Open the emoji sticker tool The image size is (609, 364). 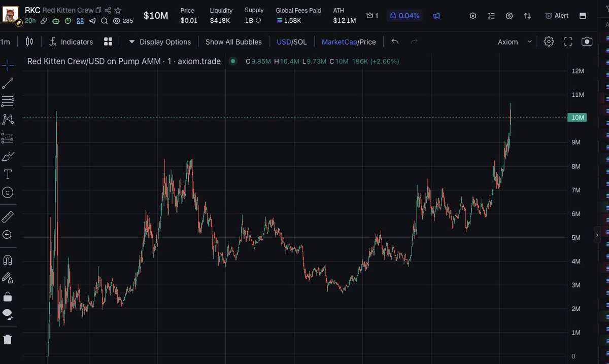click(8, 193)
